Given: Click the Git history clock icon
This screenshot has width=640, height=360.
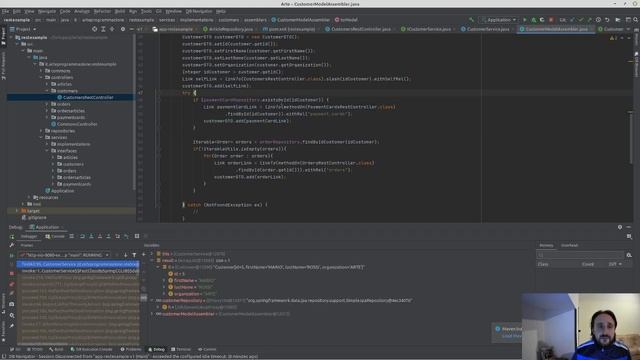Looking at the screenshot, I should [x=598, y=20].
